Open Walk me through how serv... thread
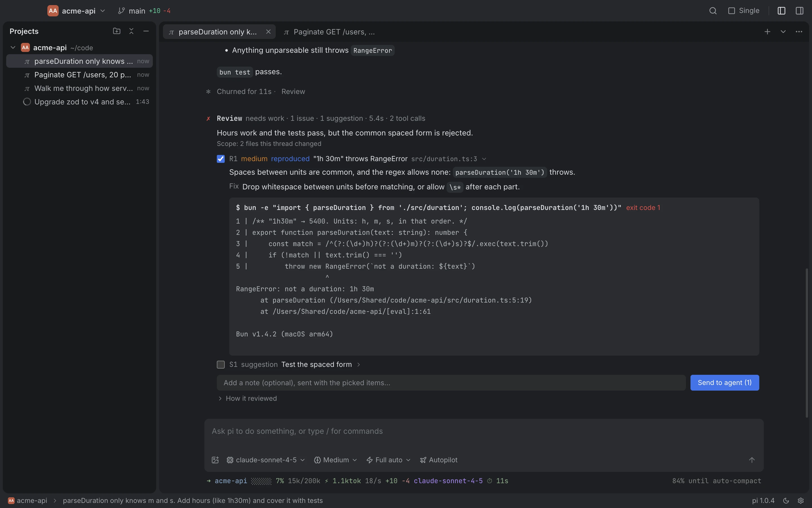The width and height of the screenshot is (812, 508). [80, 88]
